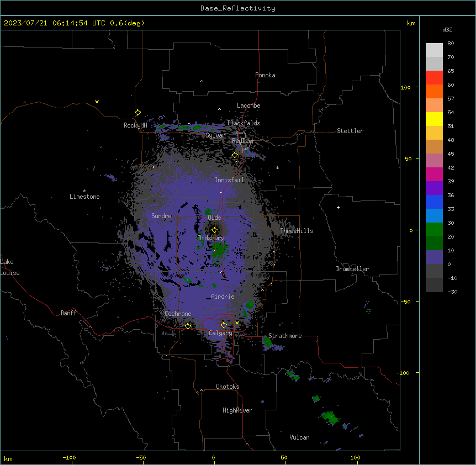This screenshot has height=465, width=476.
Task: Click the yellow V marker east of Calgary
Action: click(x=237, y=323)
